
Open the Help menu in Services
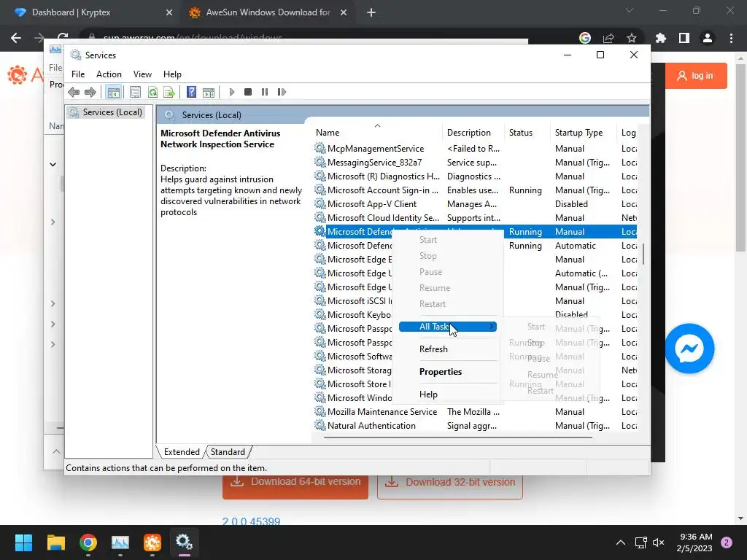[x=172, y=74]
